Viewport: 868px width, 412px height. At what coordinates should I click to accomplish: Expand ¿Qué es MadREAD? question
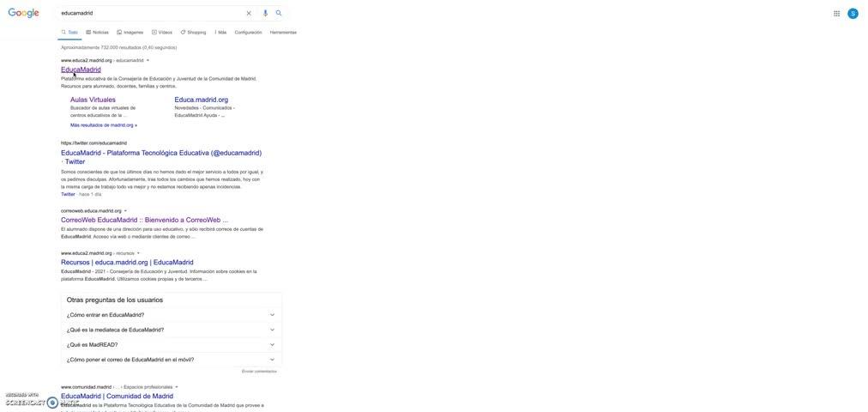tap(171, 345)
